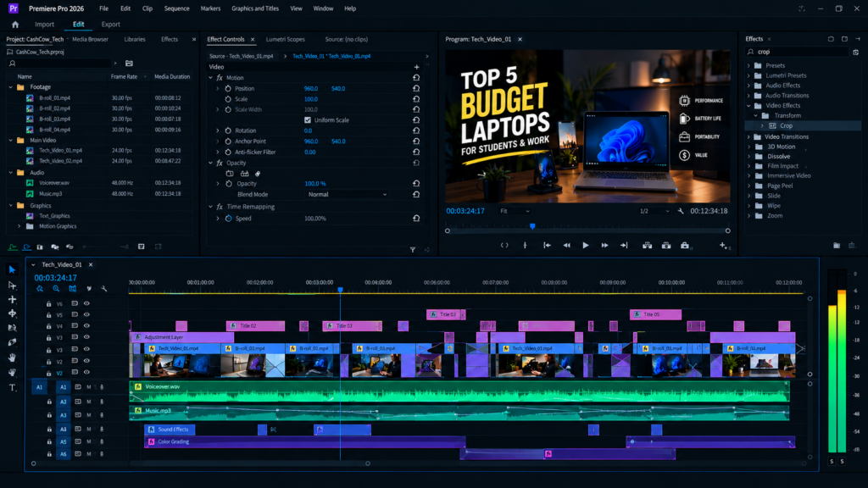
Task: Open the Sequence menu
Action: [176, 8]
